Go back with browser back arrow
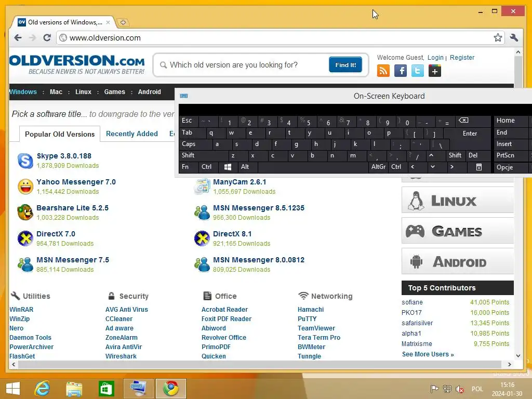The image size is (532, 399). coord(18,37)
